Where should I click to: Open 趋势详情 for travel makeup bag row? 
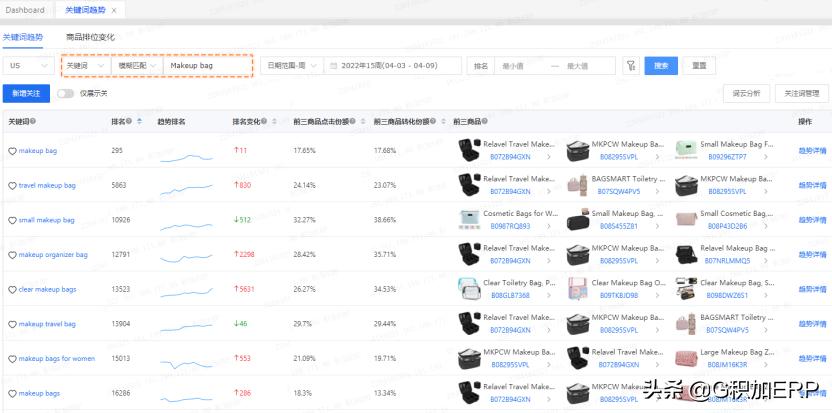click(x=812, y=186)
